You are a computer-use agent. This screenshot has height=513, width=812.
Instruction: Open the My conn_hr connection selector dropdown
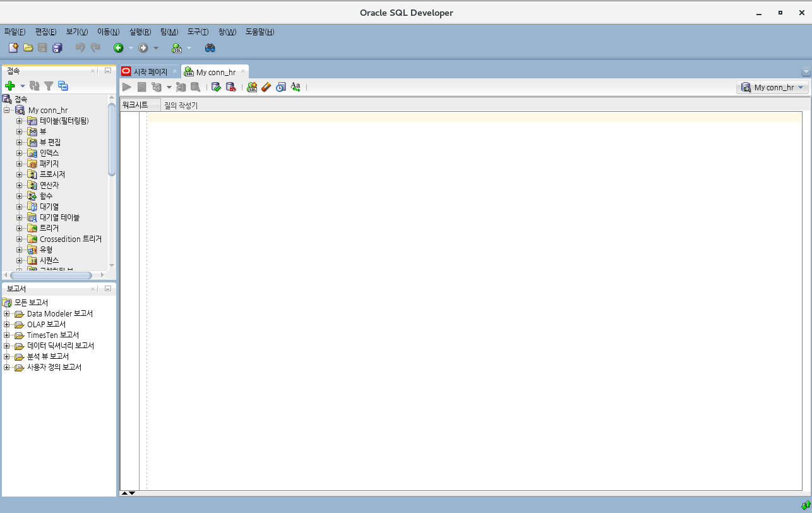point(772,87)
